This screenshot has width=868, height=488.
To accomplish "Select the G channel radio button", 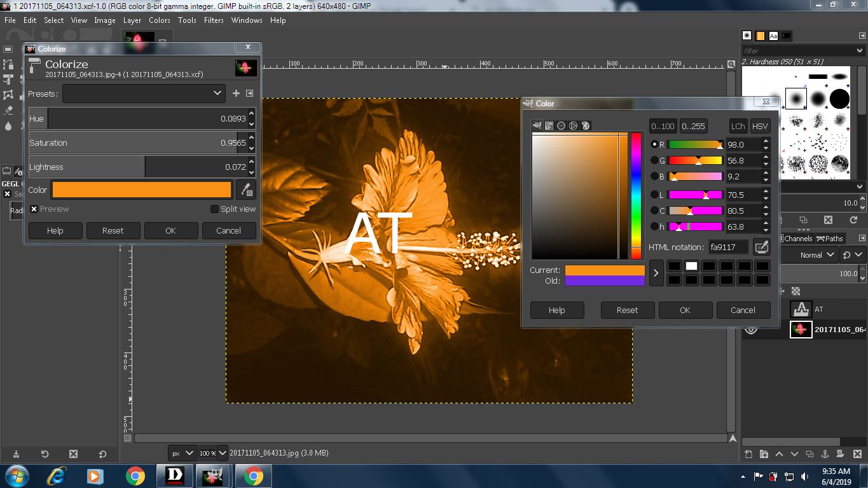I will (654, 160).
